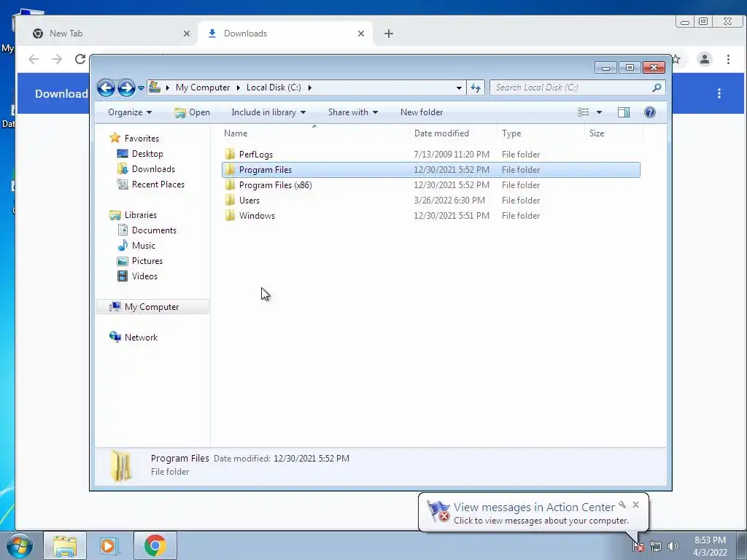Click New folder in toolbar

[x=422, y=112]
